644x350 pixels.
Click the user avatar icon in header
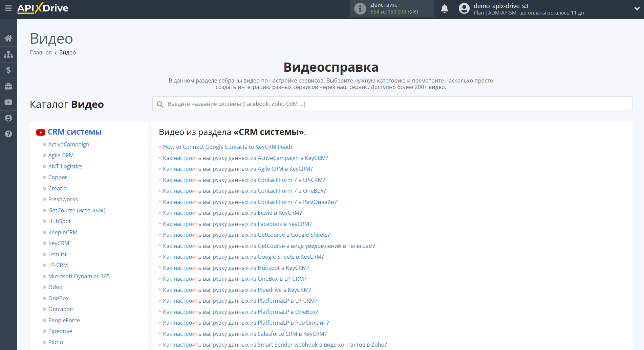[464, 8]
